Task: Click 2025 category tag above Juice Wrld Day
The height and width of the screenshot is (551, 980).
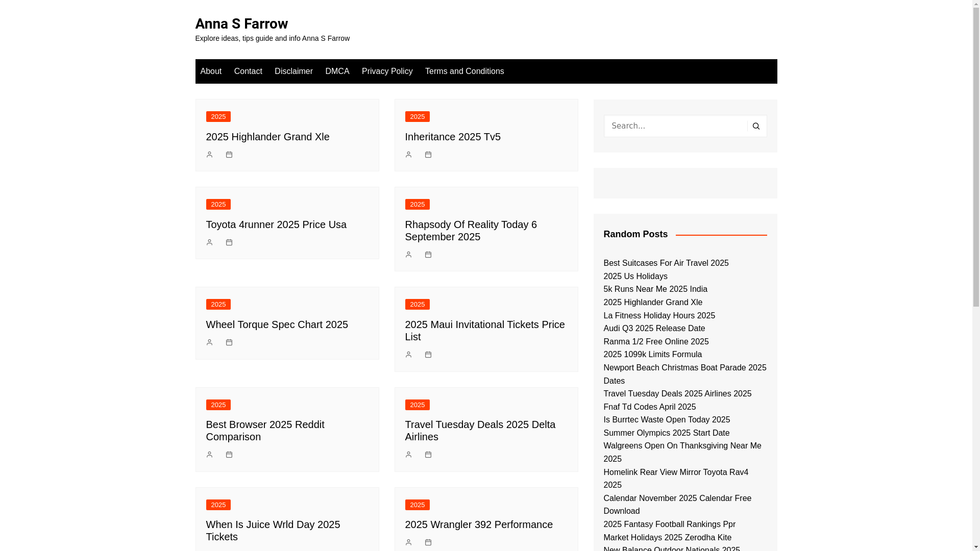Action: pyautogui.click(x=218, y=505)
